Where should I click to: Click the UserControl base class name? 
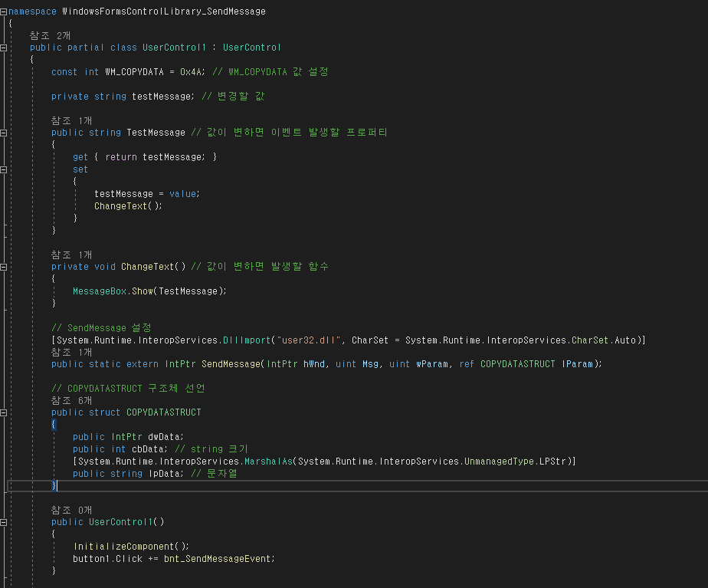[252, 48]
